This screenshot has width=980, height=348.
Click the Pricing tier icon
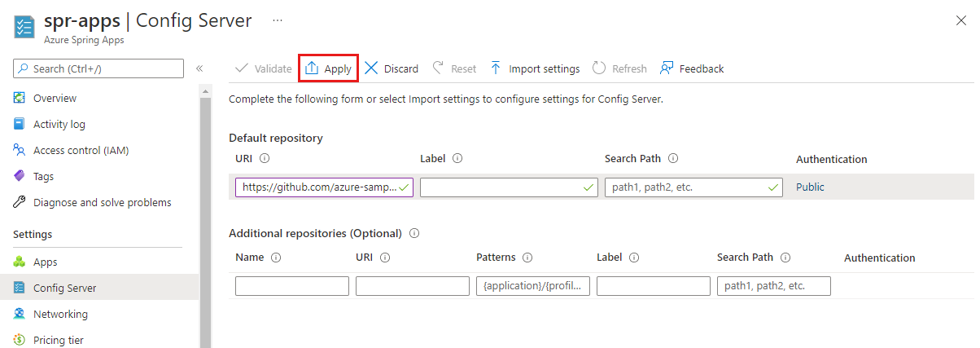click(20, 340)
